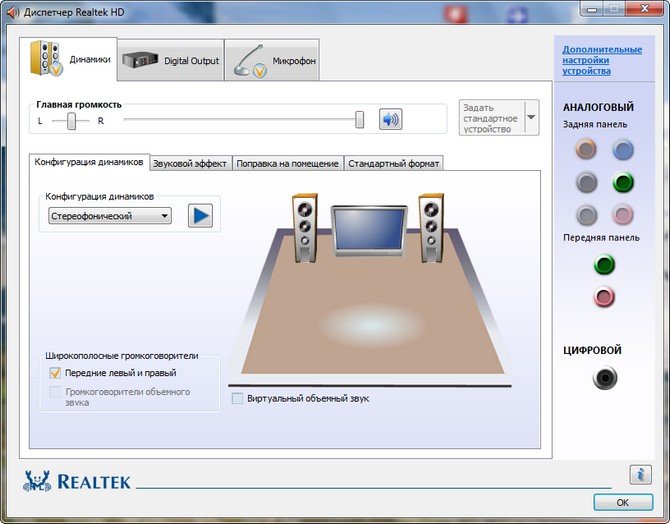Click the Задняя панель label
The image size is (670, 524).
tap(595, 124)
